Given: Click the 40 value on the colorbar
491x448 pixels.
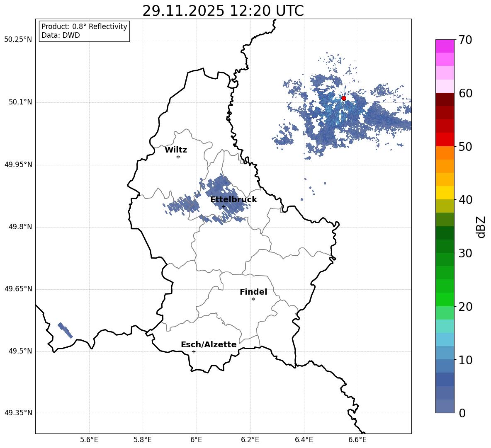Looking at the screenshot, I should 465,200.
